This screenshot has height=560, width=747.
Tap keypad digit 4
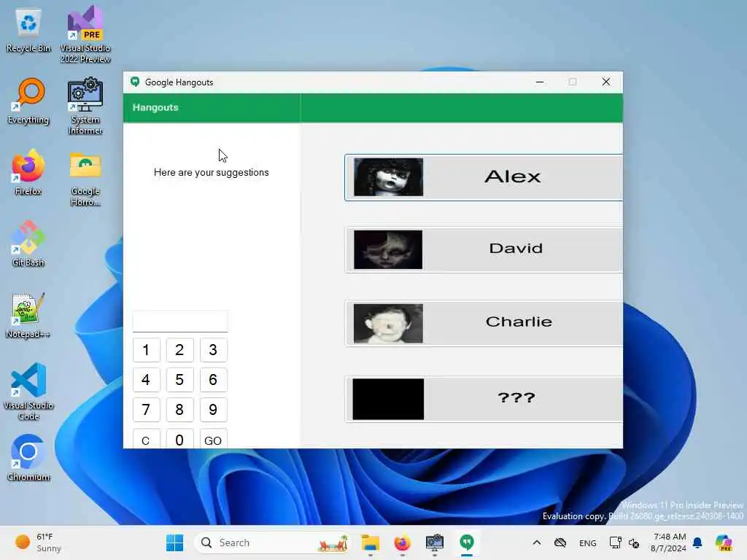(146, 379)
